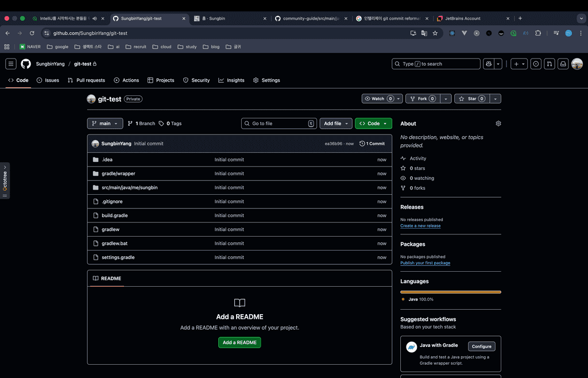This screenshot has height=378, width=588.
Task: Open the .idea folder
Action: [107, 160]
